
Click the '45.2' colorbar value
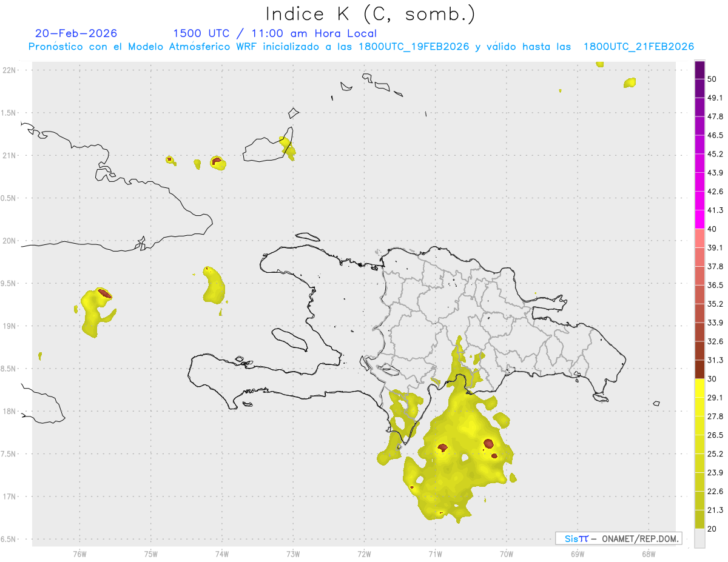coord(715,154)
